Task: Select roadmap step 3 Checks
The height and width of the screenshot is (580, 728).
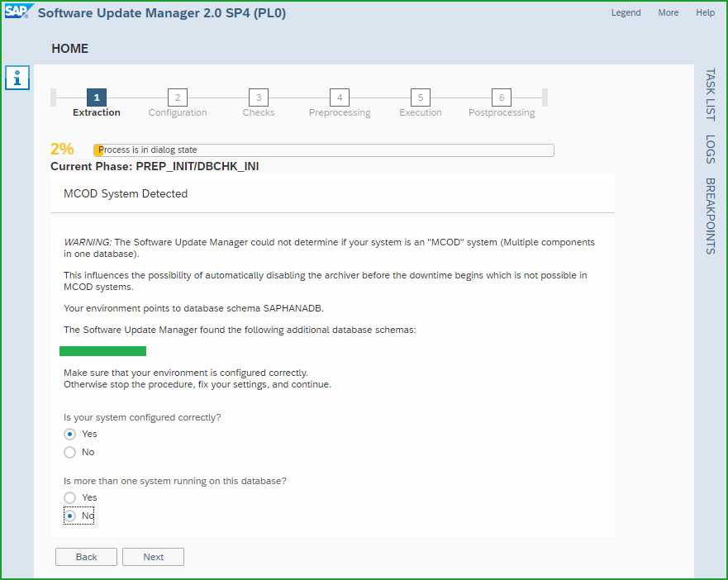Action: (x=259, y=97)
